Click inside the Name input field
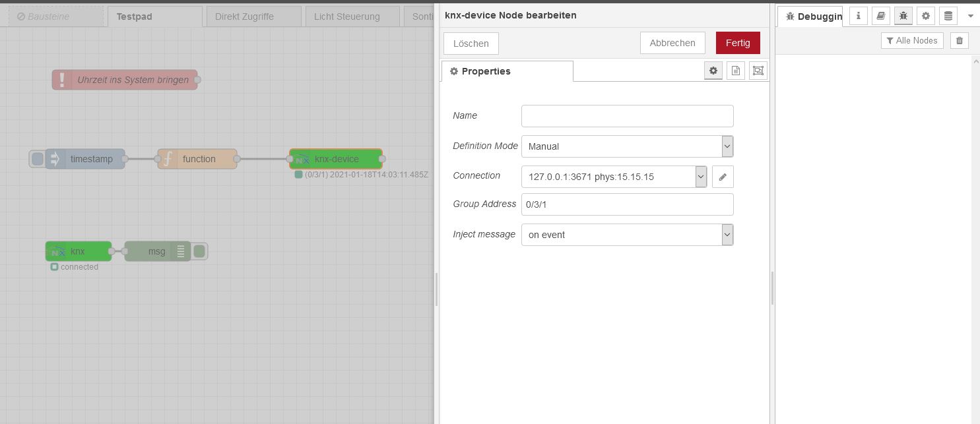The image size is (980, 424). point(627,115)
